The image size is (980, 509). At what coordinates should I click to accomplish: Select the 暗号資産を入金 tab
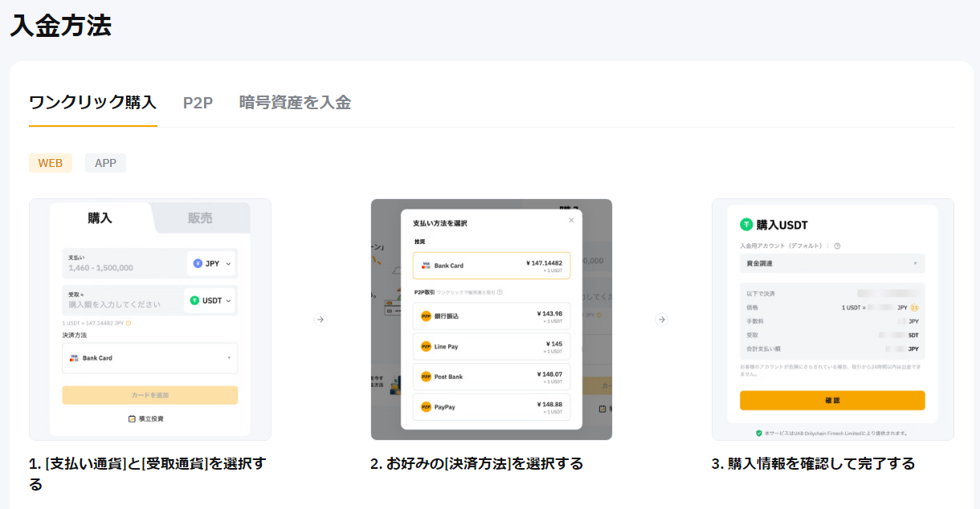pyautogui.click(x=295, y=103)
